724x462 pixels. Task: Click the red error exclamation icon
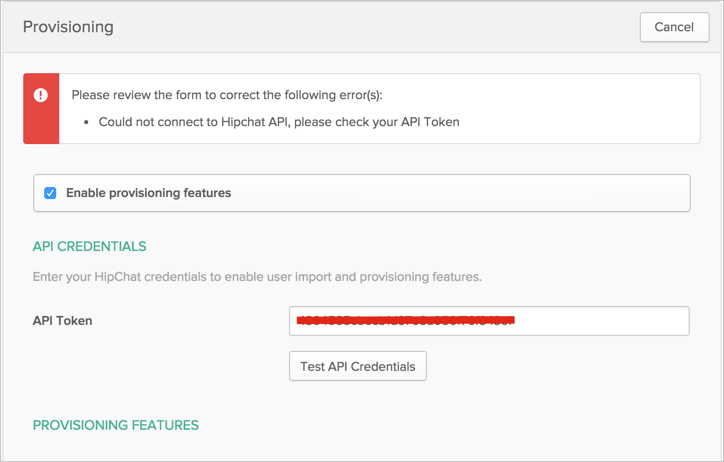tap(41, 95)
